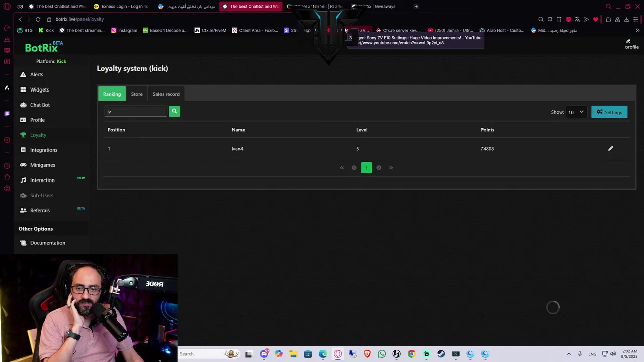644x362 pixels.
Task: Open the top-right profile avatar
Action: [x=631, y=44]
